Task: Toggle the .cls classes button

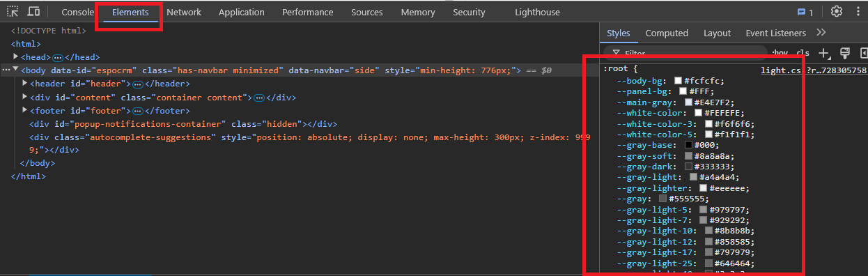Action: tap(803, 53)
